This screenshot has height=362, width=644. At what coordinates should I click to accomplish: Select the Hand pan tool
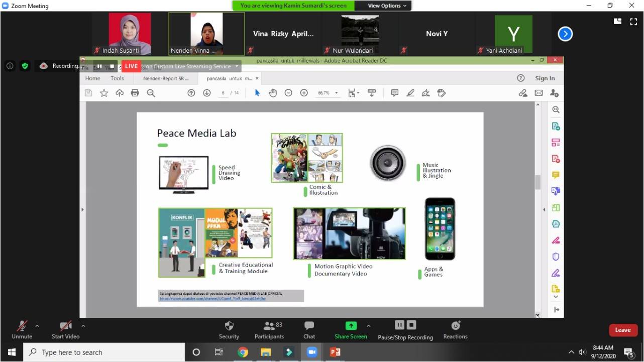pos(273,93)
